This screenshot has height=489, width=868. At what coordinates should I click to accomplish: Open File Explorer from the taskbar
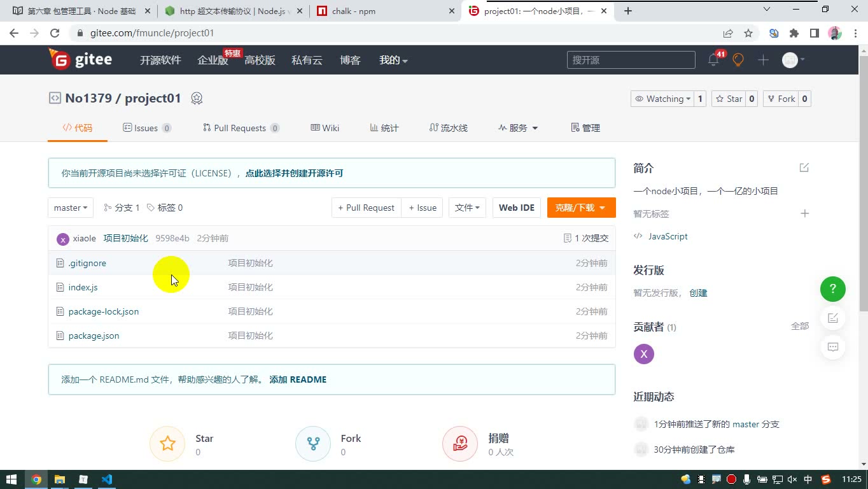tap(59, 479)
